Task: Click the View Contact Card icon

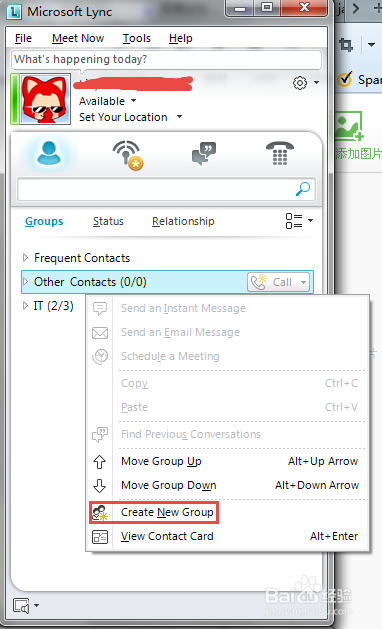Action: tap(100, 536)
